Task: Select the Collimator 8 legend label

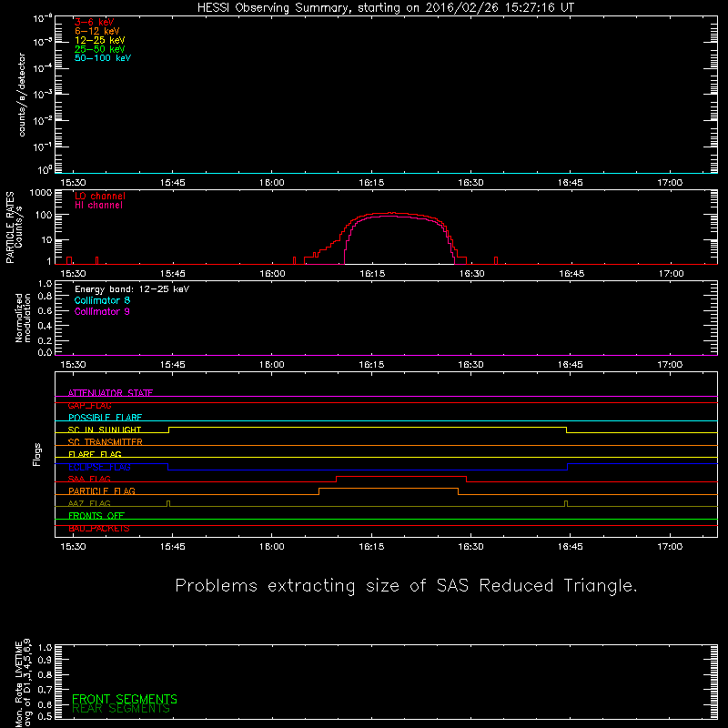Action: tap(102, 300)
